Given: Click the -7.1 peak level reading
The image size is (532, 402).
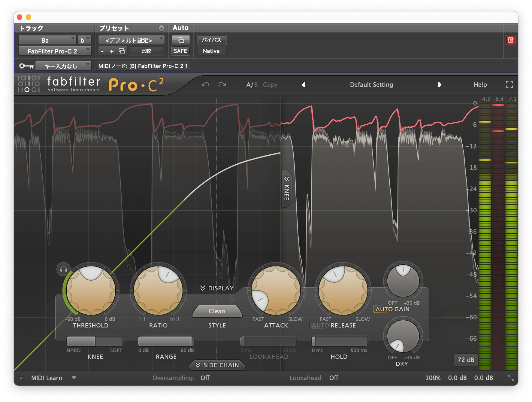Looking at the screenshot, I should [511, 99].
